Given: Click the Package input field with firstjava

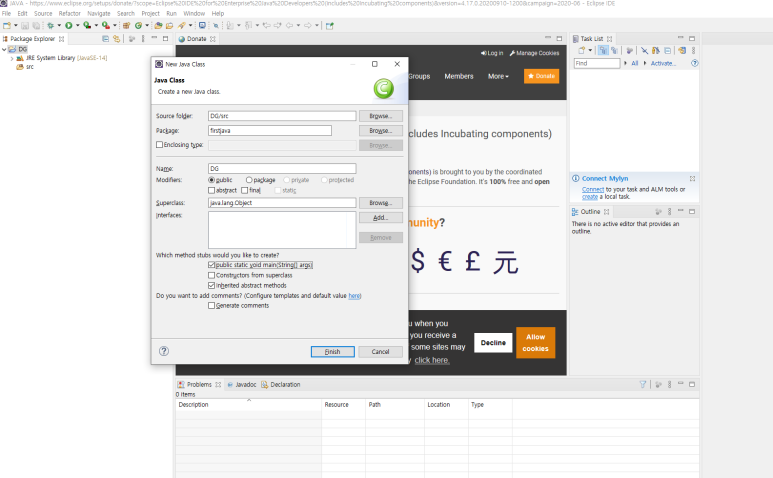Looking at the screenshot, I should 270,131.
